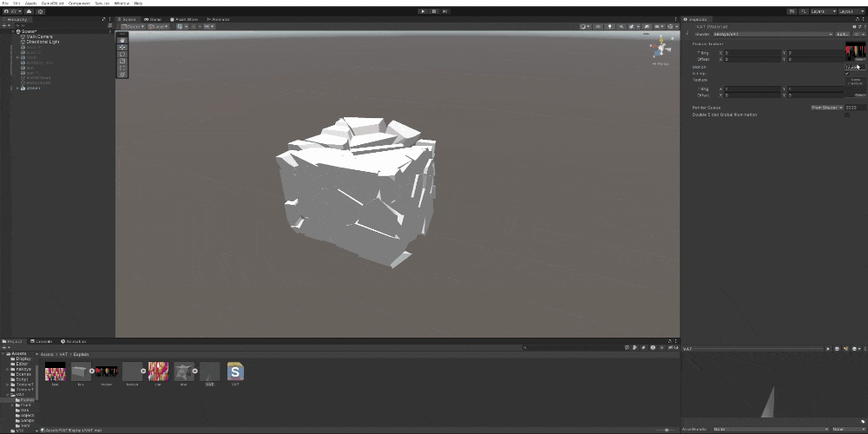Click the Render Queue value field

855,108
